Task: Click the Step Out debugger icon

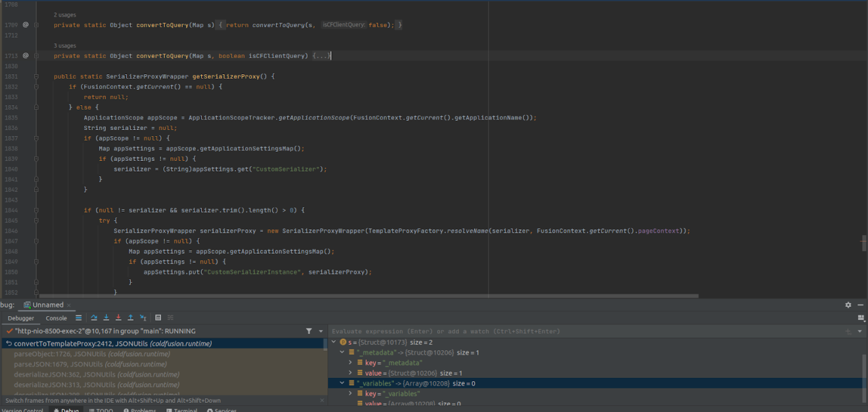Action: [x=130, y=317]
